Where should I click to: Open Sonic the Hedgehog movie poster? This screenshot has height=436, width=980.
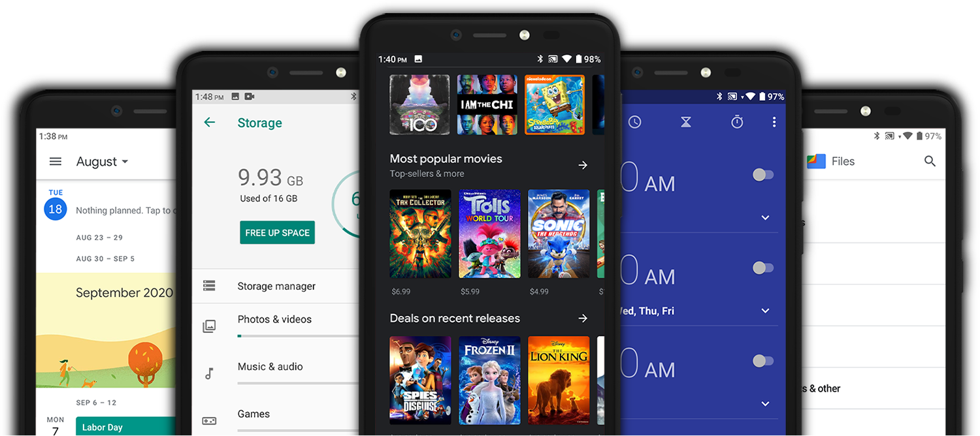559,234
